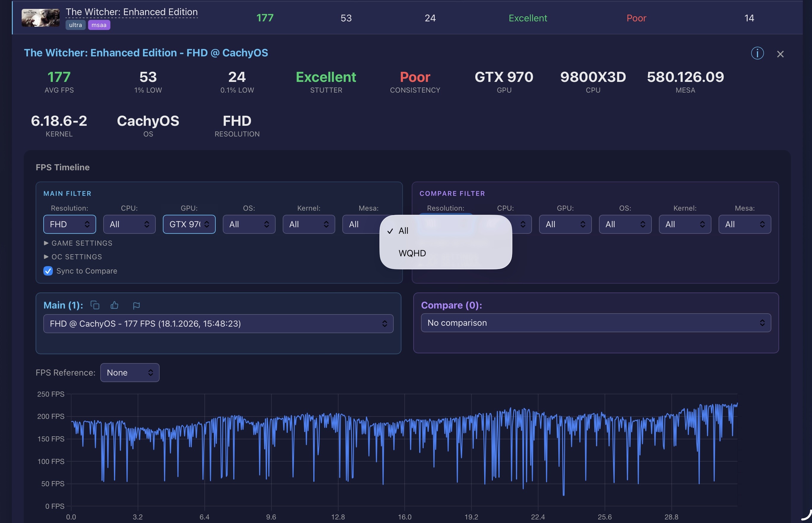The height and width of the screenshot is (523, 812).
Task: Select WQHD from the open menu
Action: (x=412, y=253)
